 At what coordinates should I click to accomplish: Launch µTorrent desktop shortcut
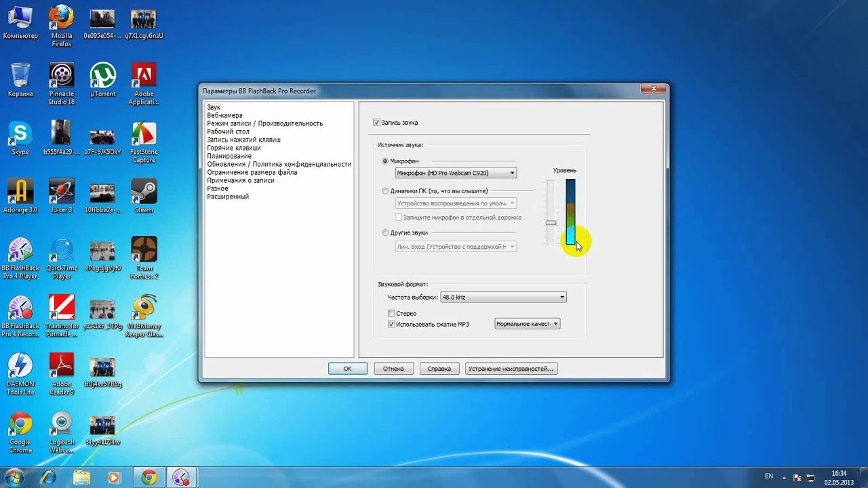pos(103,80)
